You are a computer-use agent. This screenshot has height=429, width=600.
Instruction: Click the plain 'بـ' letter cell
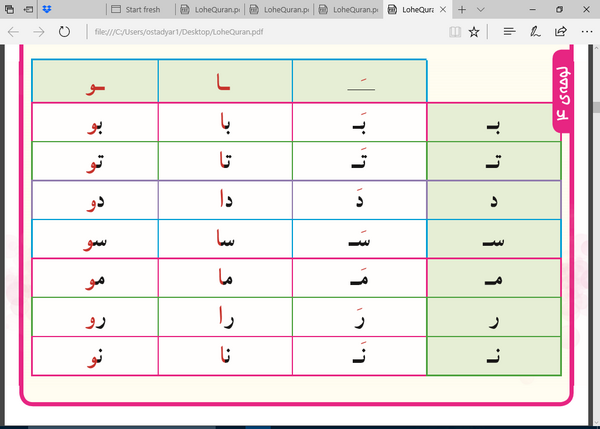(x=494, y=122)
